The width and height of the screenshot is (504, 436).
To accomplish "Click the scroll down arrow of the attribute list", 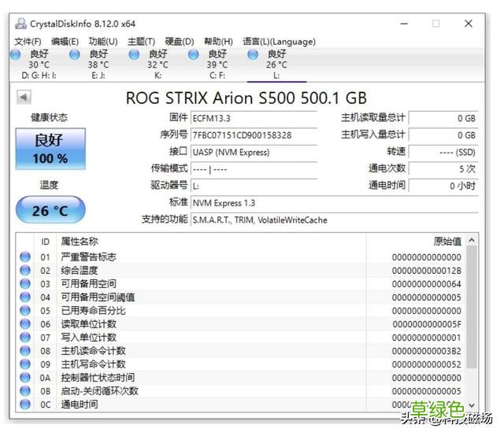I will click(472, 405).
